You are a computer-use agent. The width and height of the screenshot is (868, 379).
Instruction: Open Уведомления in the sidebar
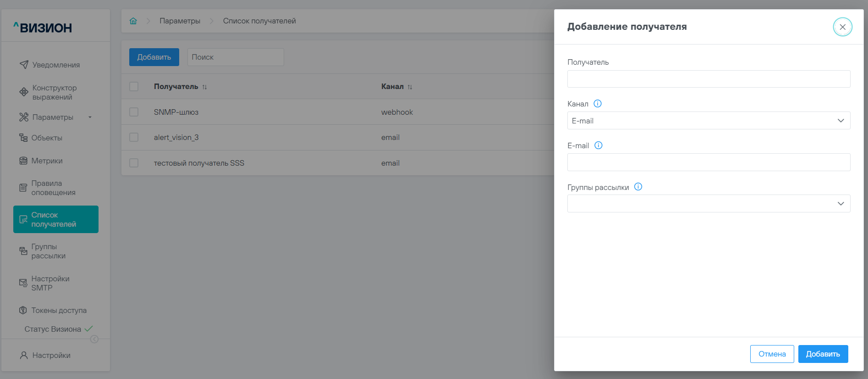[x=55, y=65]
